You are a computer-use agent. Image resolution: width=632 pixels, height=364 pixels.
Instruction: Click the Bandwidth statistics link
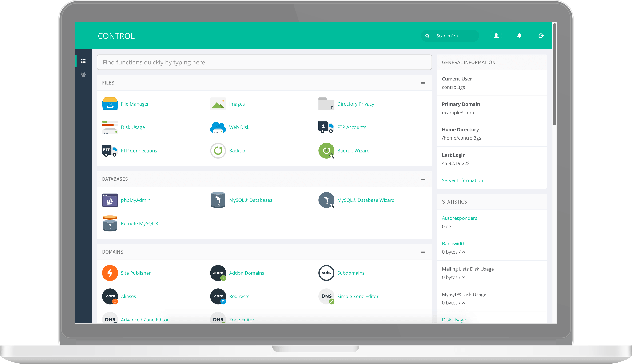coord(454,244)
